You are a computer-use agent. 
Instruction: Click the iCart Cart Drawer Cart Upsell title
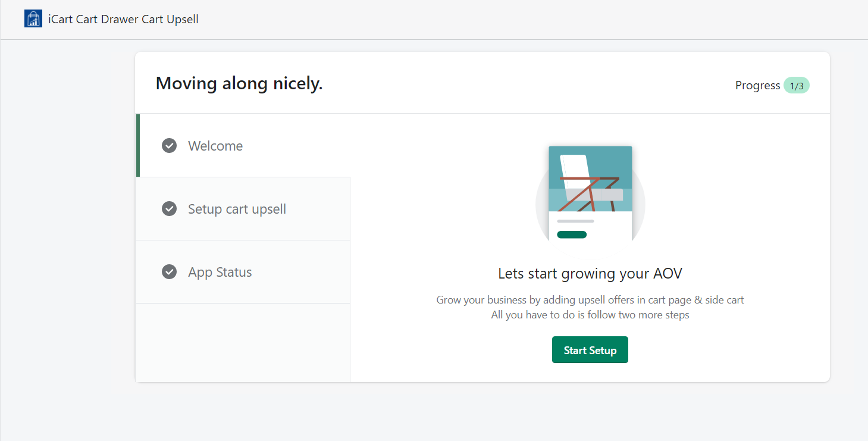click(x=124, y=19)
